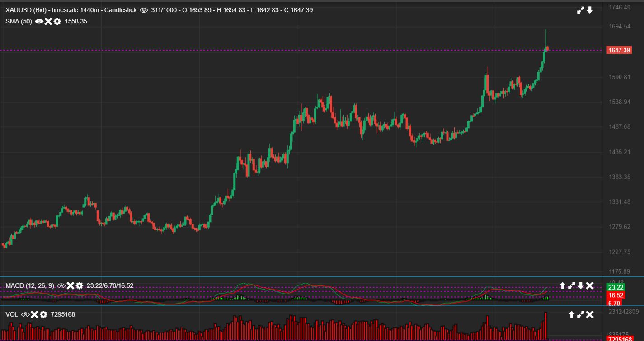
Task: Click the "1383.35" price axis label
Action: tap(620, 177)
